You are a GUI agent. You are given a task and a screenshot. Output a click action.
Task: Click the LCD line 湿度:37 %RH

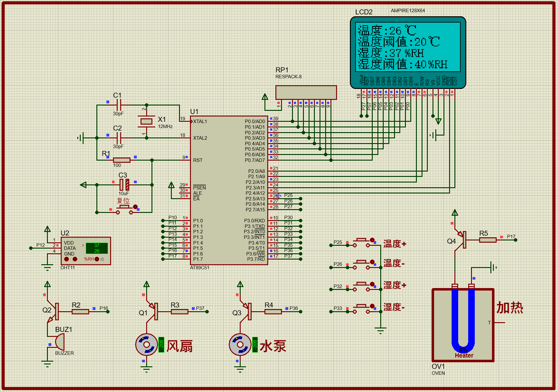[391, 53]
